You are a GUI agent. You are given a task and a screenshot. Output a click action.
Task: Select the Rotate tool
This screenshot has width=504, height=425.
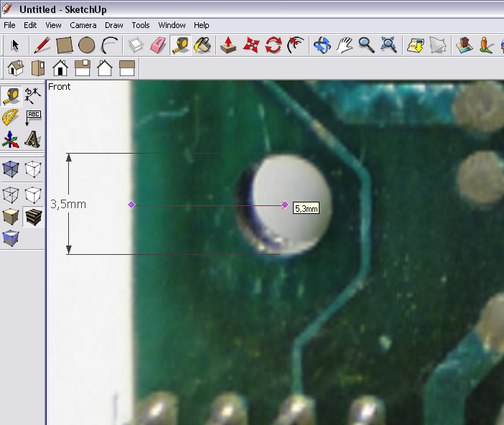(274, 45)
